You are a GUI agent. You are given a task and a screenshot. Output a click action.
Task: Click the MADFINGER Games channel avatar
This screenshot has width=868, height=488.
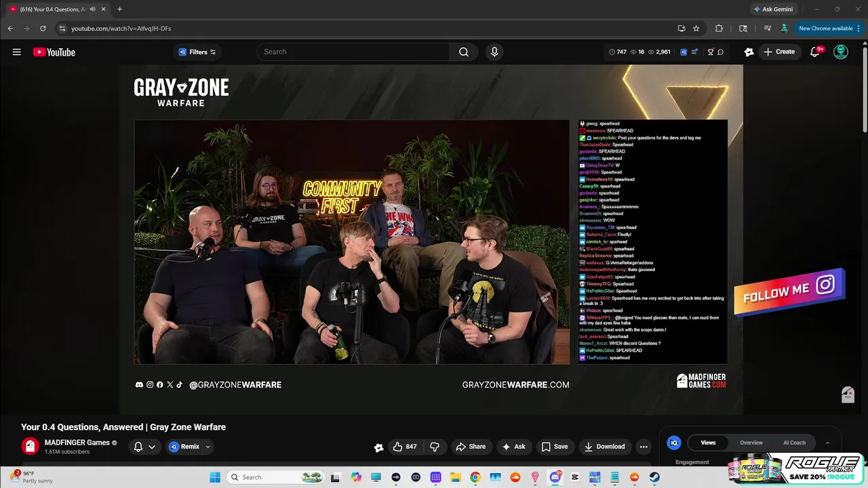pos(29,446)
